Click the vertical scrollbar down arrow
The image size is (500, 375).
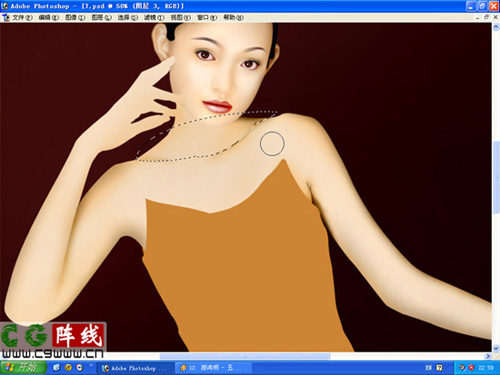(496, 348)
